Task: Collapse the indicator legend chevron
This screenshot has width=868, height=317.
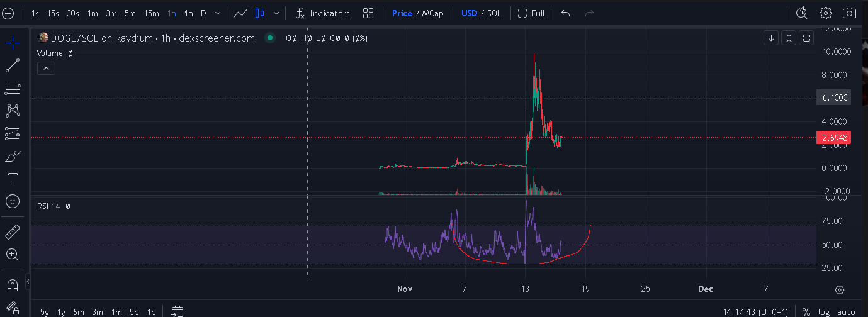Action: coord(46,69)
